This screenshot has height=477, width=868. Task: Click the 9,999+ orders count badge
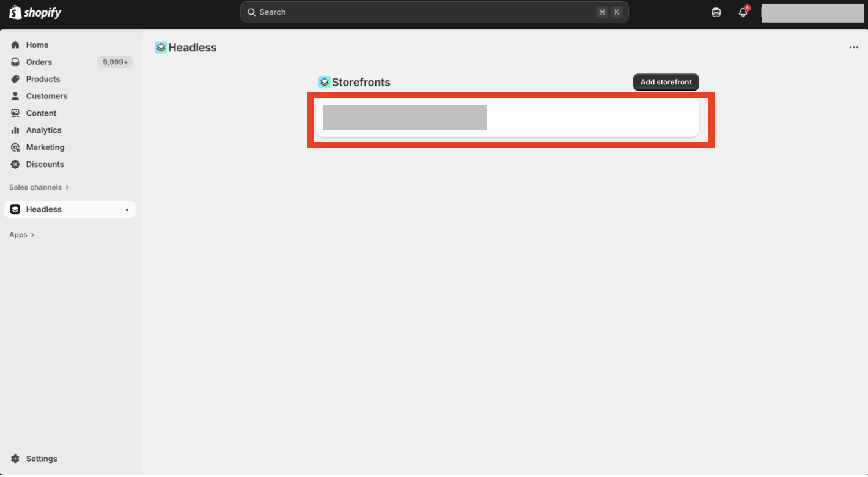pos(116,62)
